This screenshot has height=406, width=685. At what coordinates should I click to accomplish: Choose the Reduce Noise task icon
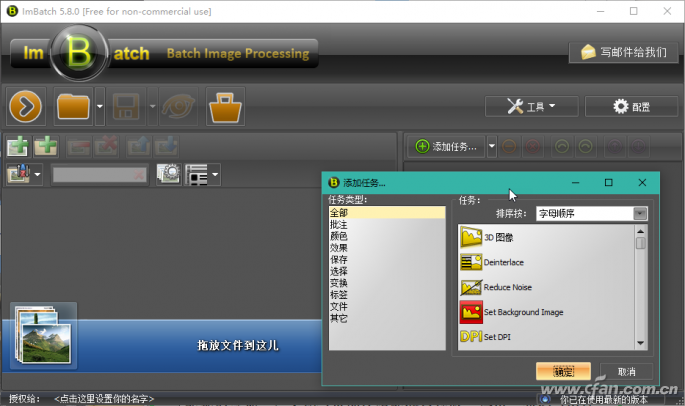(471, 287)
